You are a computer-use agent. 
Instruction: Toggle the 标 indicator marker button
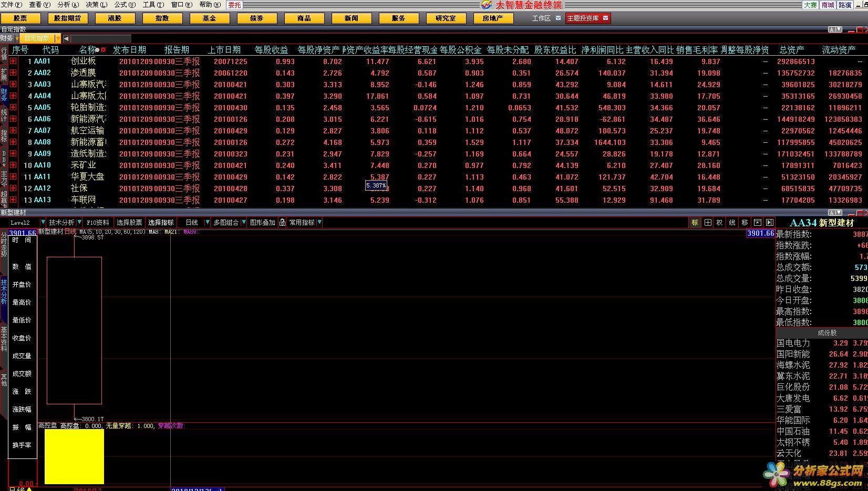(x=695, y=223)
